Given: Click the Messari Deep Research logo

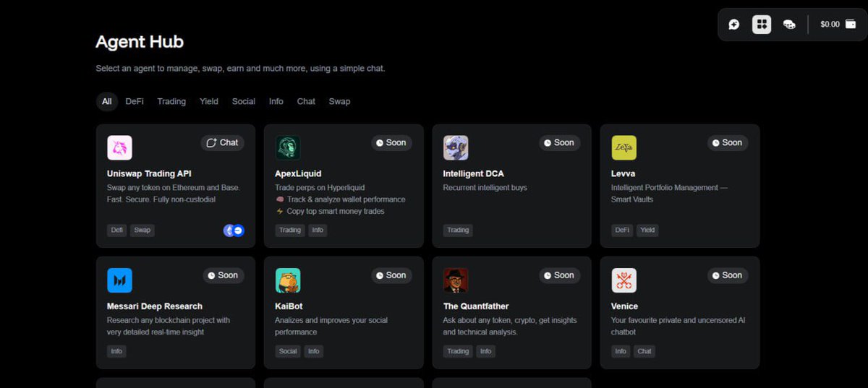Looking at the screenshot, I should click(x=119, y=280).
